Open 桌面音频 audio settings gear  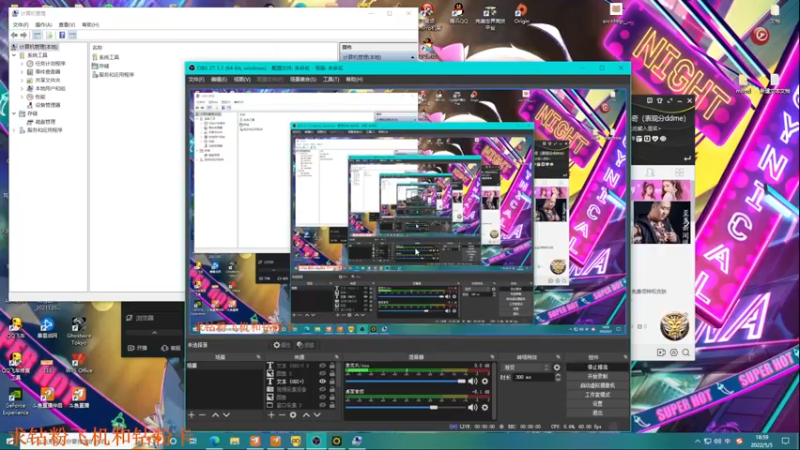485,407
